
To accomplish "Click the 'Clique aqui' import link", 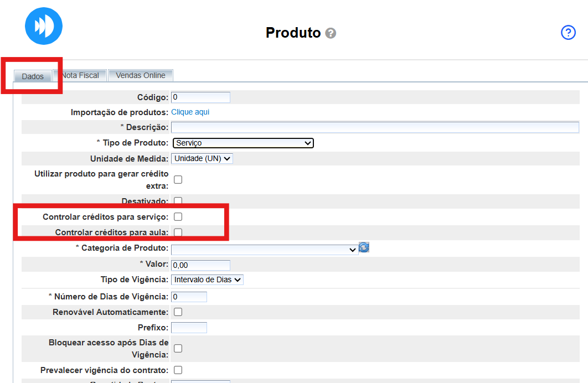I will point(190,112).
